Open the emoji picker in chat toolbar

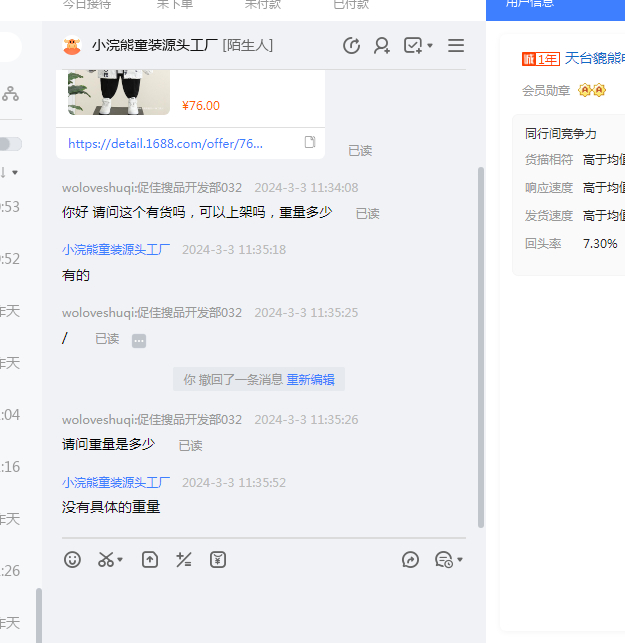click(x=72, y=560)
